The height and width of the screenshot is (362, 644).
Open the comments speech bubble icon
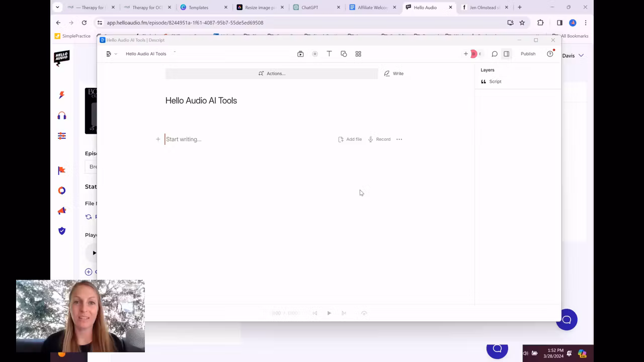point(495,54)
